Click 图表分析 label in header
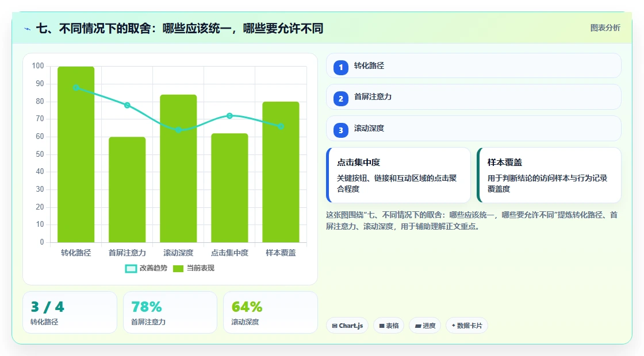644x356 pixels. [x=605, y=28]
